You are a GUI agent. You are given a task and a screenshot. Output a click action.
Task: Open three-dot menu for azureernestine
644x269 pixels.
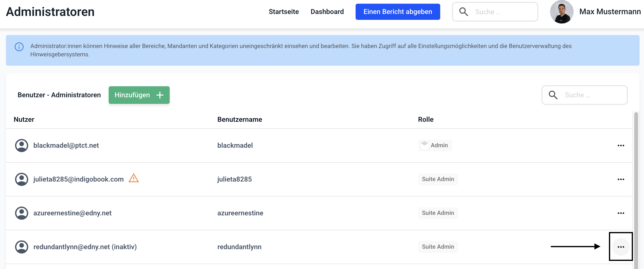point(621,213)
